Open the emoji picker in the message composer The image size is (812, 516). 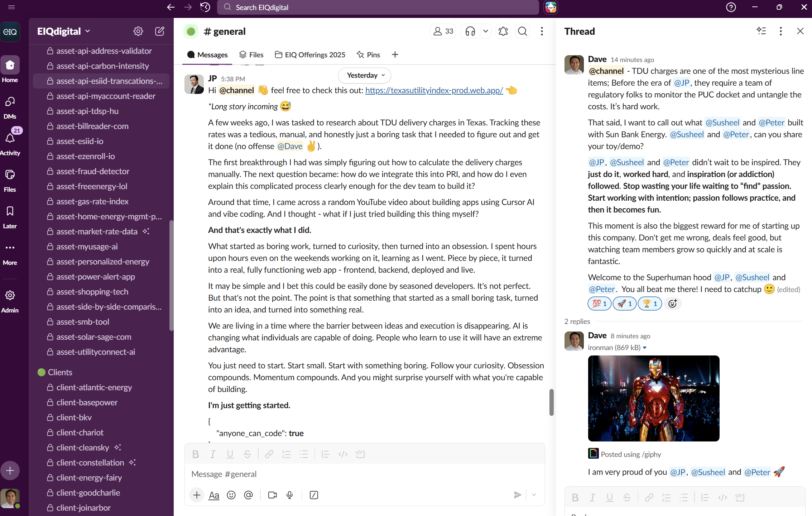pyautogui.click(x=231, y=495)
